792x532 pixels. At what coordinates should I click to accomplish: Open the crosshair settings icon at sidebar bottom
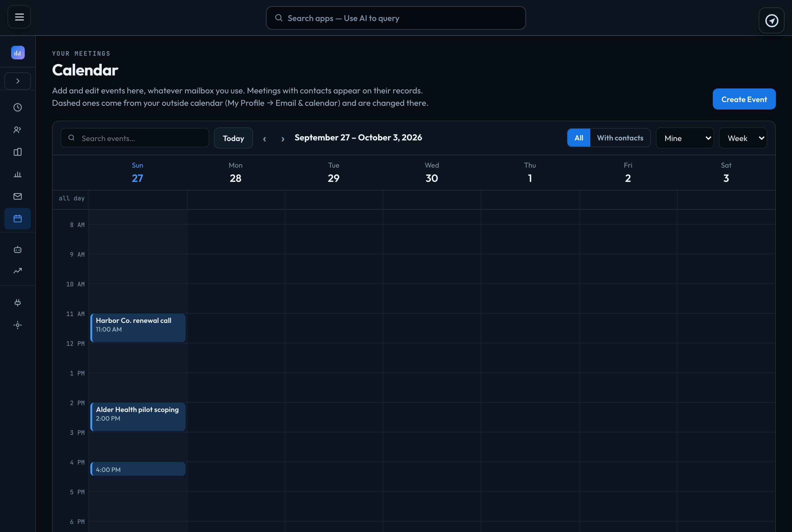pyautogui.click(x=18, y=325)
